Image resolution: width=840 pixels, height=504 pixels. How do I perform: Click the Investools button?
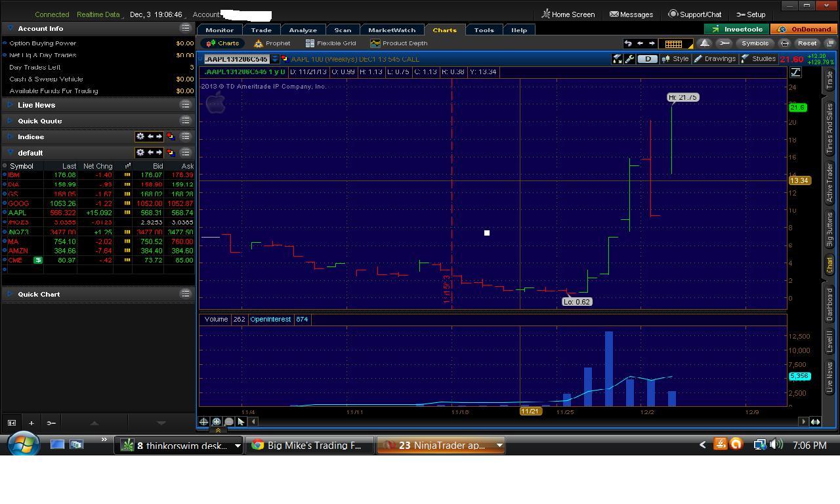pos(737,30)
